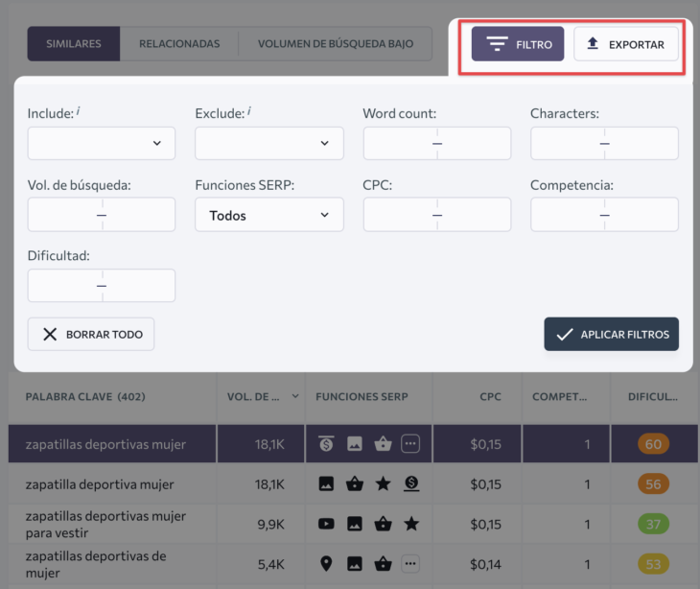Click the Word count range field
This screenshot has height=589, width=700.
click(436, 144)
